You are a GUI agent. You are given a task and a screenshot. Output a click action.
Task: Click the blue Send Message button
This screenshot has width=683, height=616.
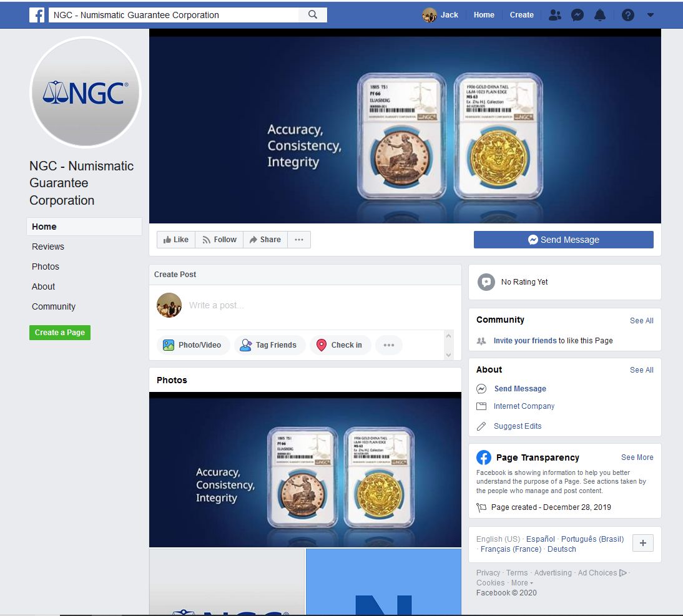point(563,240)
